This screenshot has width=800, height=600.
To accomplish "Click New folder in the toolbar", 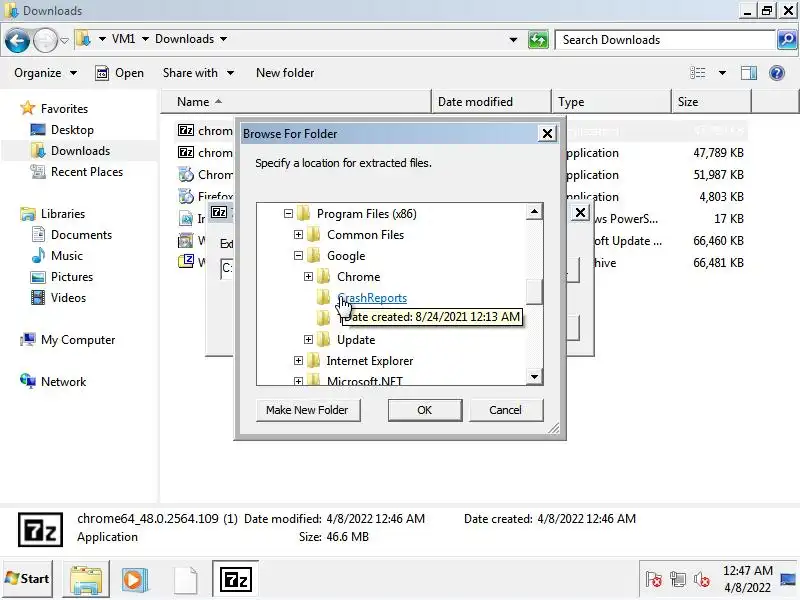I will point(285,73).
